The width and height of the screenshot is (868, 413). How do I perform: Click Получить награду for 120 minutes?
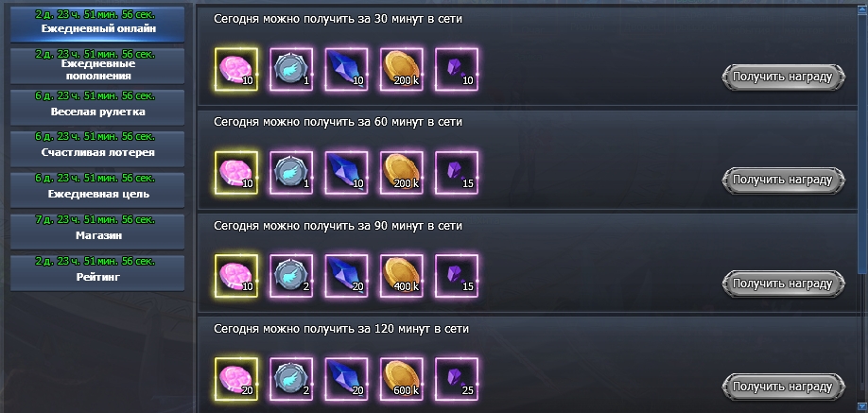[783, 387]
